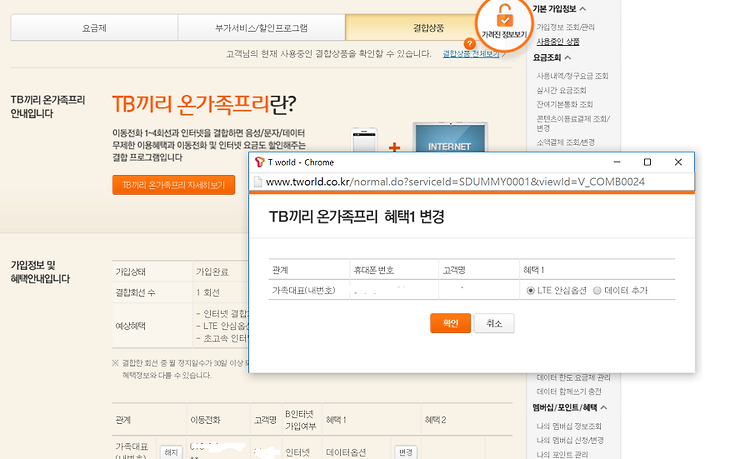Collapse the 요금조회 sidebar section
The image size is (750, 459).
click(x=568, y=57)
